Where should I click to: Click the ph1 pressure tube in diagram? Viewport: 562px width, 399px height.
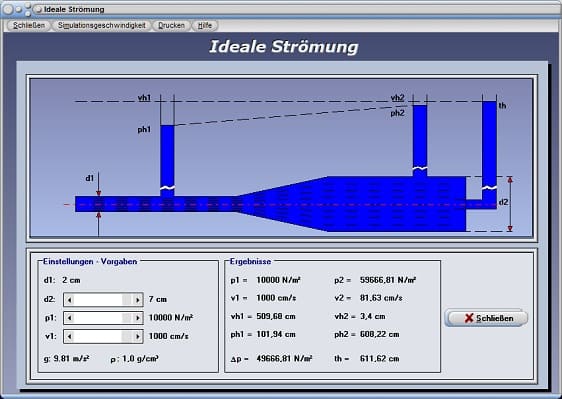(x=167, y=161)
